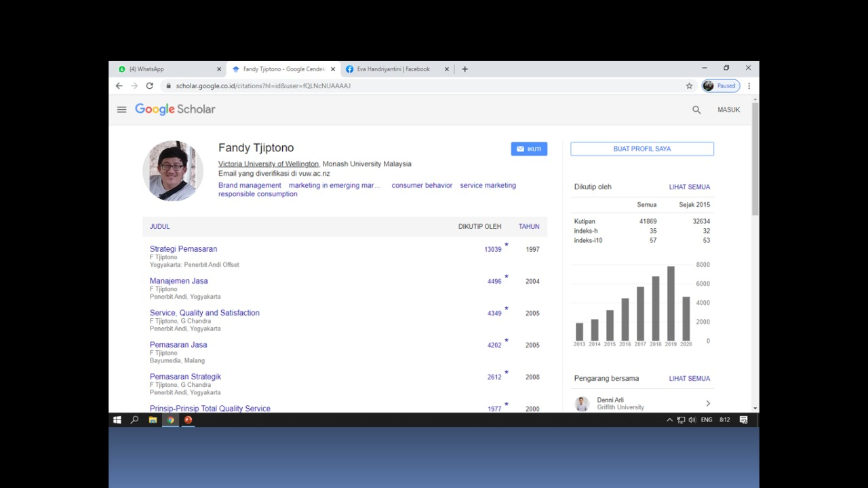
Task: Click the browser address bar URL
Action: coord(263,86)
